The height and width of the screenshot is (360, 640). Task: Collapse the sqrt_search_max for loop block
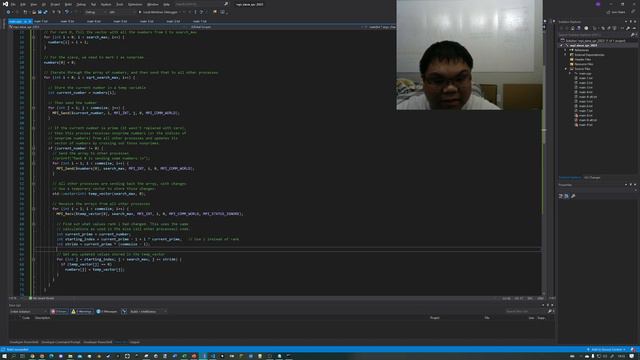tap(33, 78)
